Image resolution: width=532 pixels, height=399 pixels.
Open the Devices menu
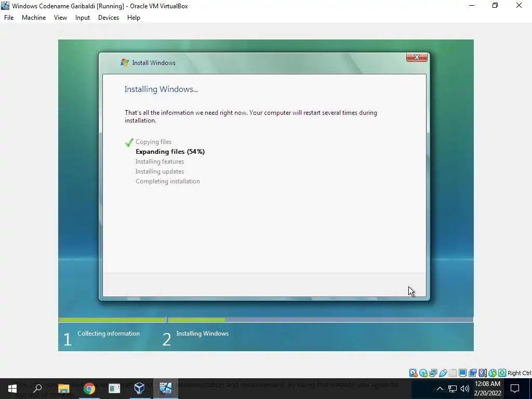tap(109, 18)
